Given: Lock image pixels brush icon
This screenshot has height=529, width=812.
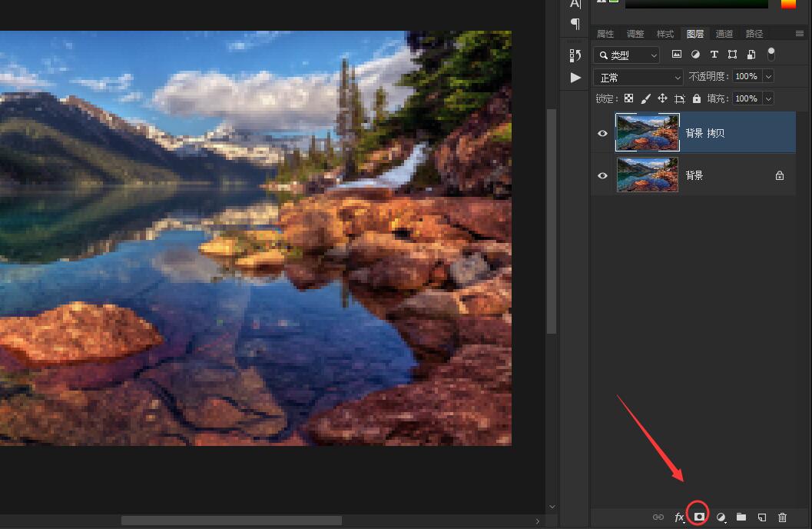Looking at the screenshot, I should tap(646, 98).
